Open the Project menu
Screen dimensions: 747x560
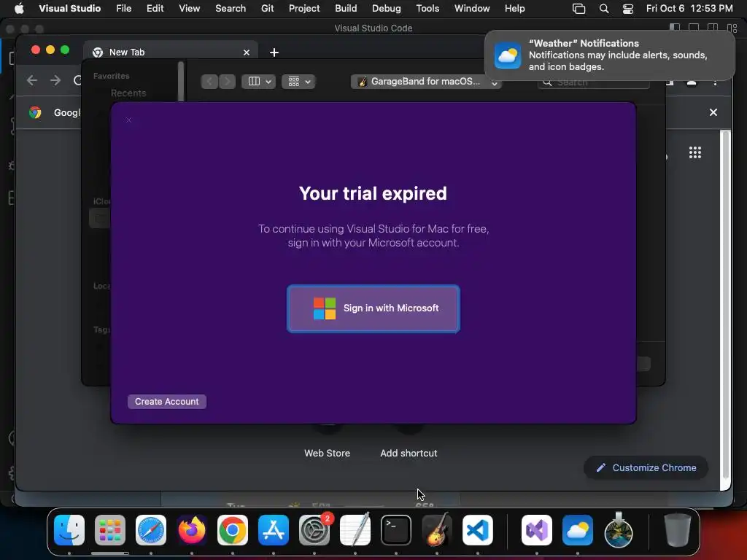(304, 8)
